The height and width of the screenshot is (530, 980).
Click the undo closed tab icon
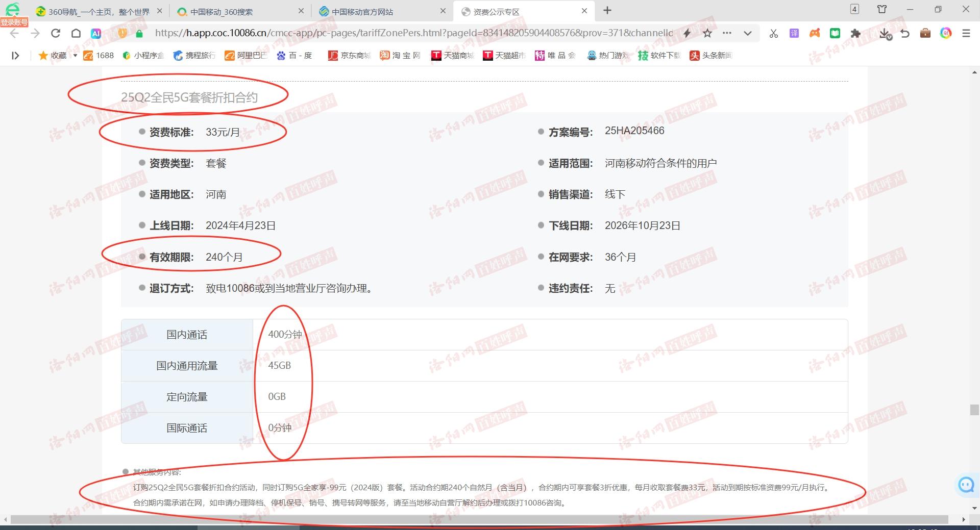(x=905, y=33)
